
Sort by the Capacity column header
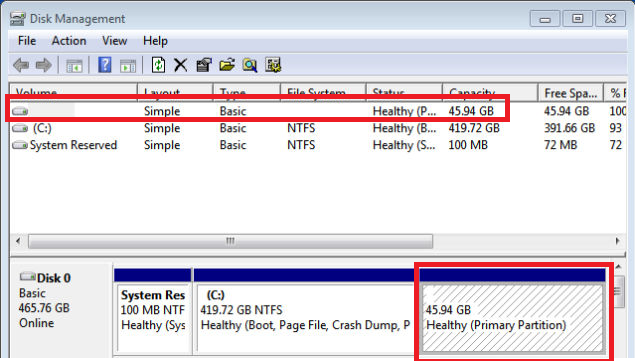pyautogui.click(x=490, y=93)
